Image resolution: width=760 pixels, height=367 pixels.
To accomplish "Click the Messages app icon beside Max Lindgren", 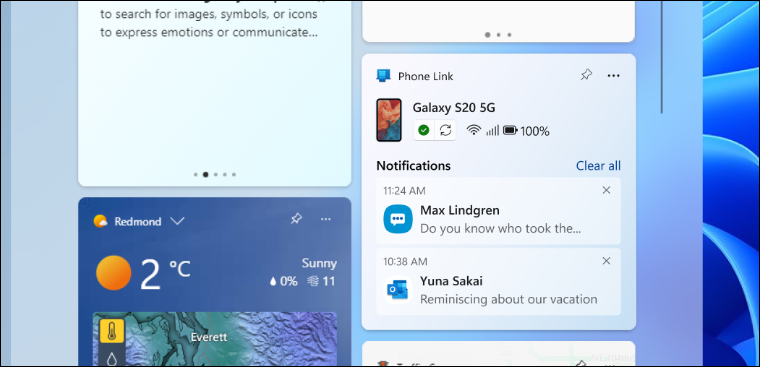I will click(398, 219).
